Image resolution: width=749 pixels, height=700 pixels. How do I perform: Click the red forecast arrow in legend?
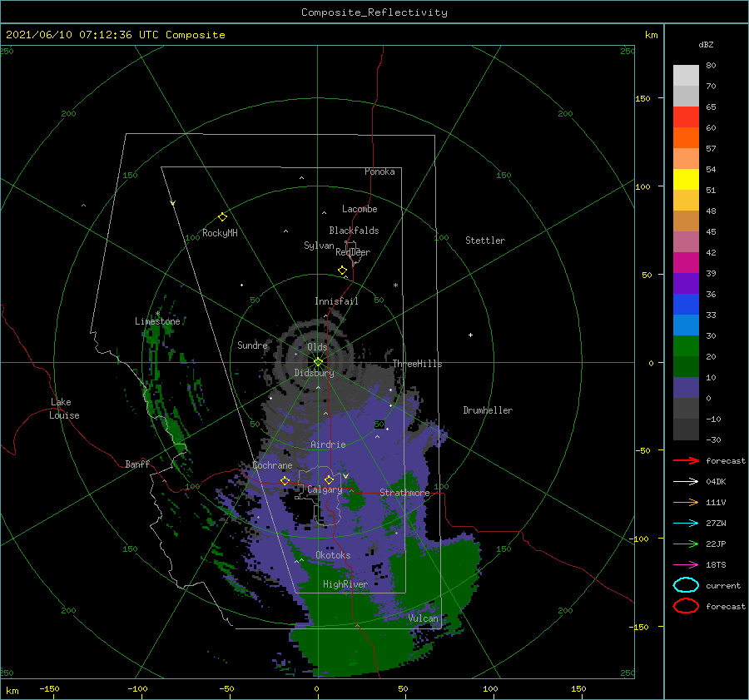tap(686, 460)
